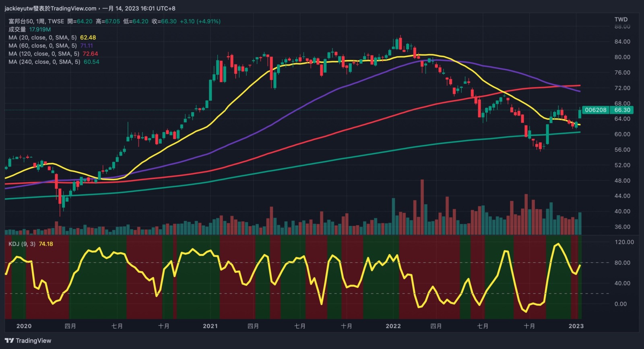Open the TWD currency label
This screenshot has width=644, height=349.
tap(621, 19)
